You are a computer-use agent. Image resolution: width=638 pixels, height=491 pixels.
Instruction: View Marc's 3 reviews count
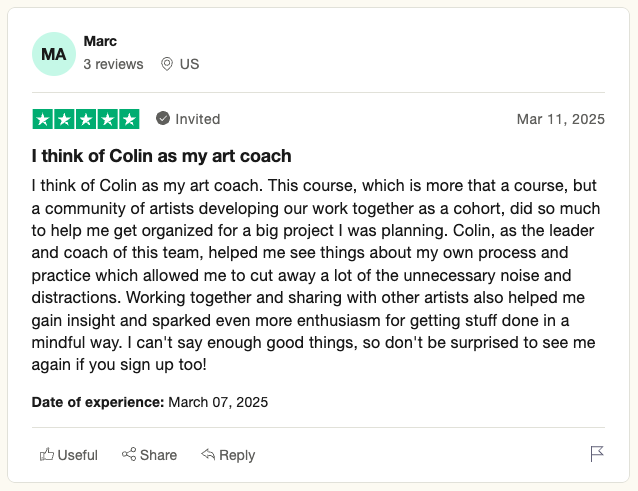113,64
